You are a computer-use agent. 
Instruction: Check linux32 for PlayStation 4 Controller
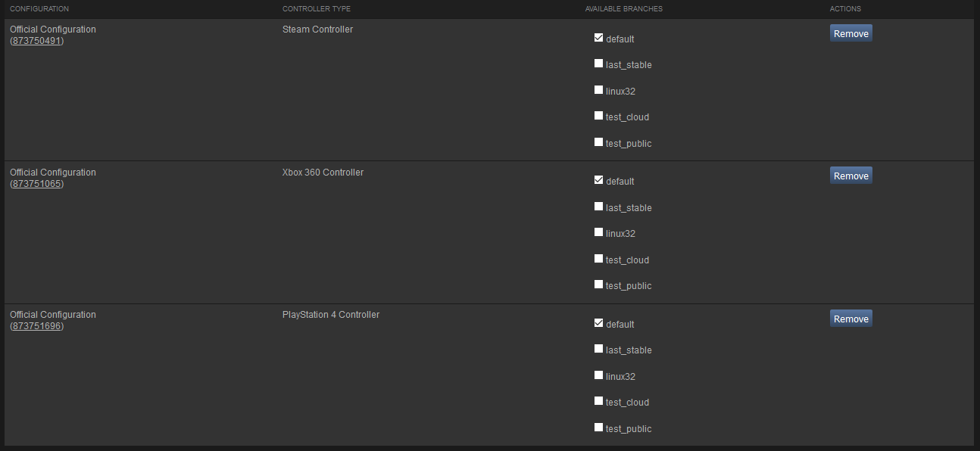(599, 375)
